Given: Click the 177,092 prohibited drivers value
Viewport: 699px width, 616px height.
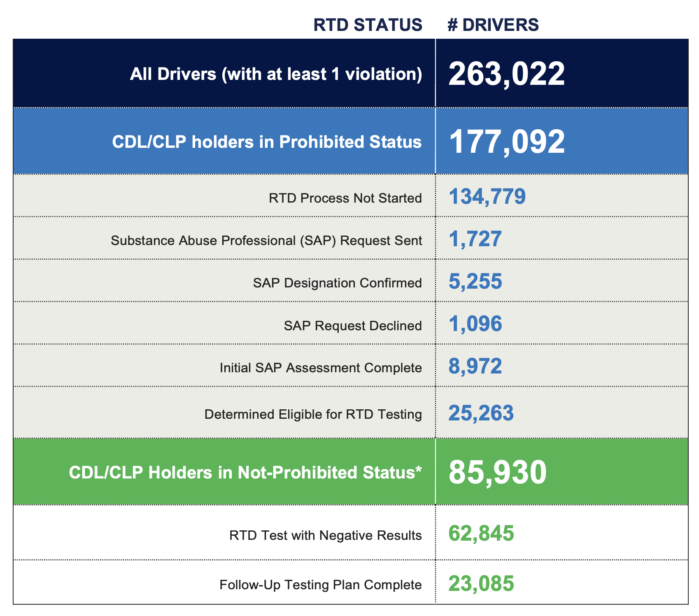Looking at the screenshot, I should (506, 142).
